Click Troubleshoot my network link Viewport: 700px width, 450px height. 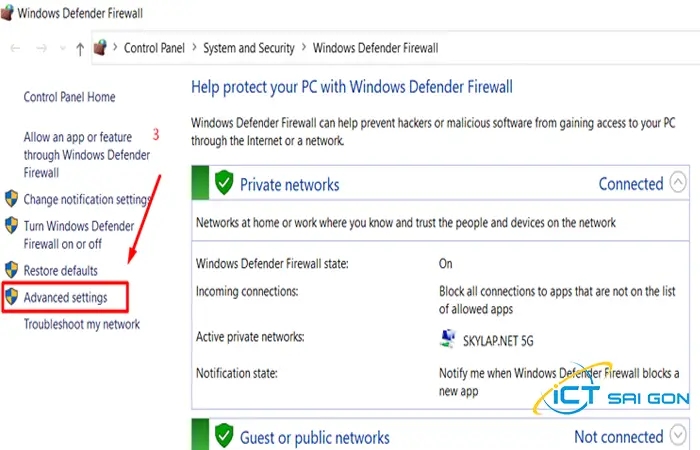82,324
